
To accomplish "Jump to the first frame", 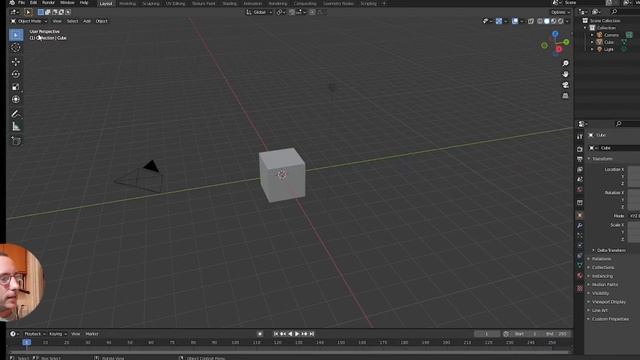I will click(276, 334).
